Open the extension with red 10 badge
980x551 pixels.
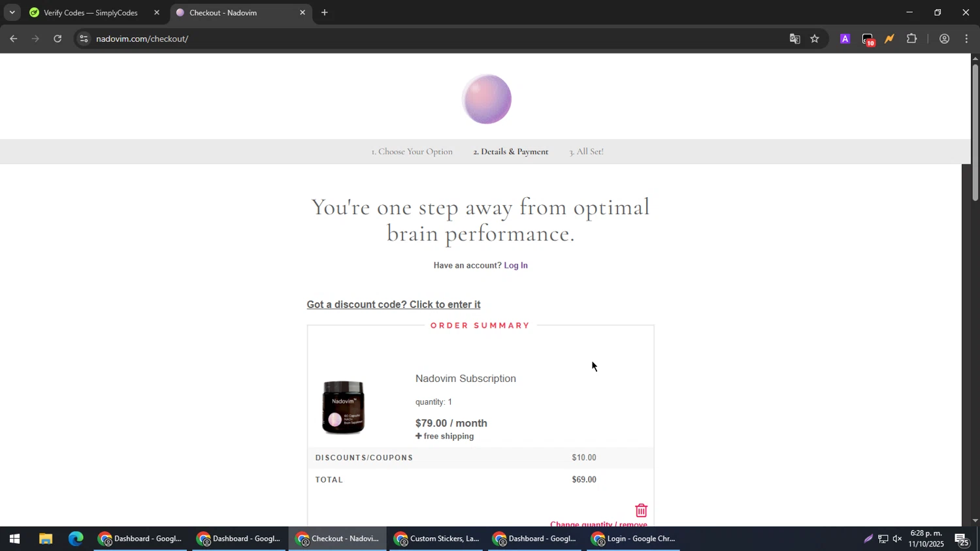(868, 40)
